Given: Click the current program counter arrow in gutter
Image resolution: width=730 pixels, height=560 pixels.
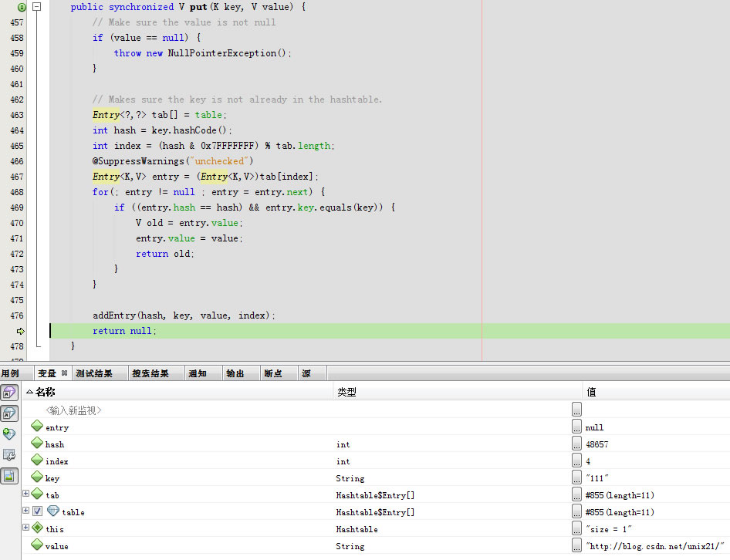Looking at the screenshot, I should (21, 331).
